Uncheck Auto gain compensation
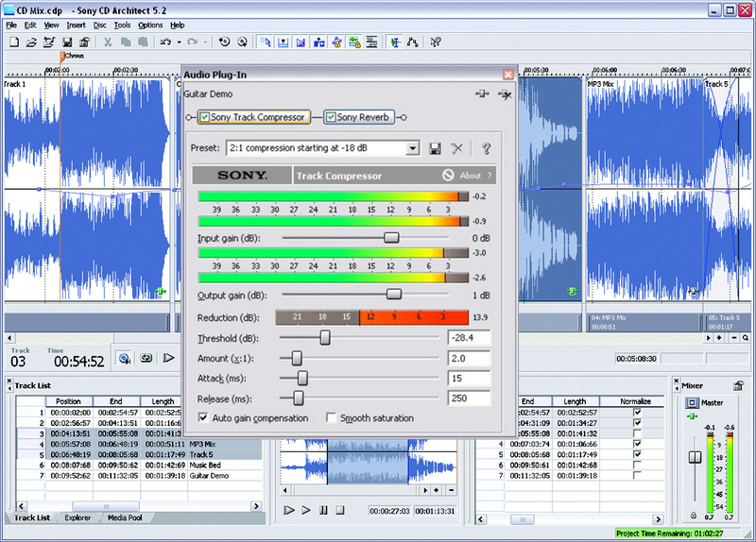 coord(203,417)
